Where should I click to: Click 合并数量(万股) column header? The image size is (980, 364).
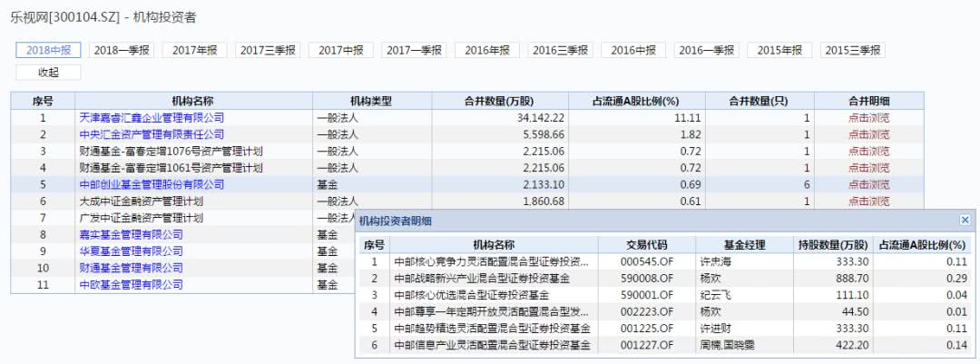tap(500, 101)
